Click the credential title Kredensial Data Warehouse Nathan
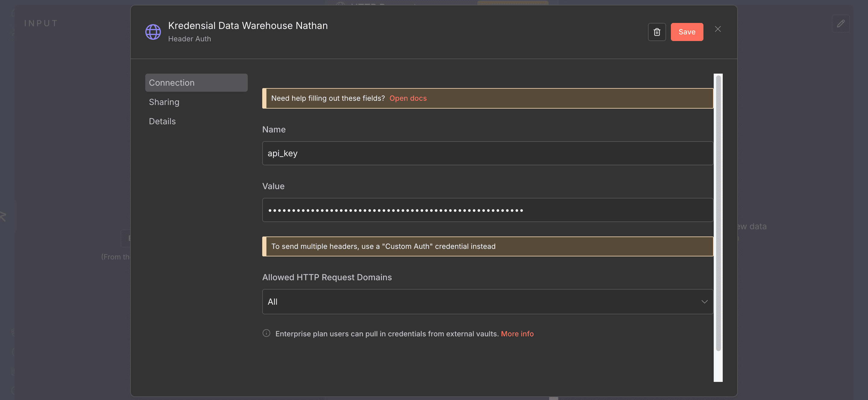This screenshot has height=400, width=868. (248, 26)
